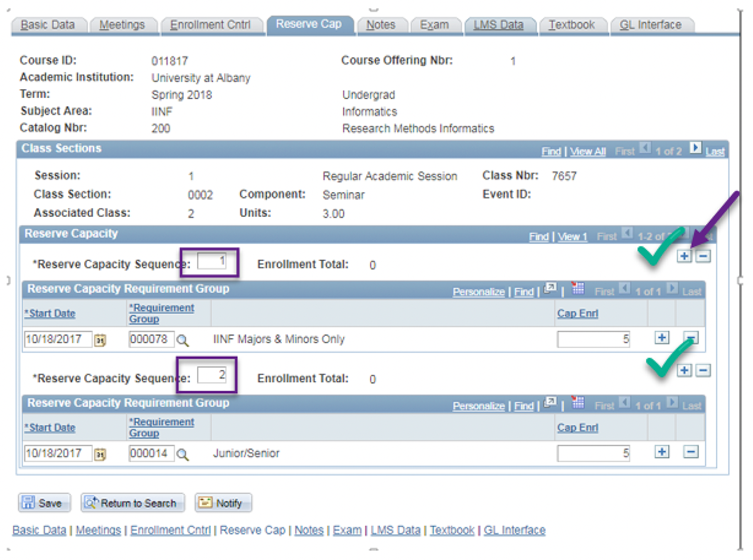Switch to the Notes tab
The image size is (753, 560).
(382, 25)
